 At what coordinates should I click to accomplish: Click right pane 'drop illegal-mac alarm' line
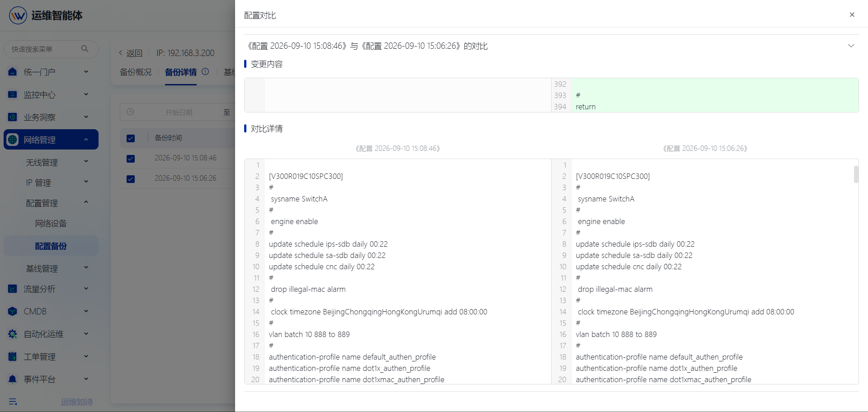[615, 289]
